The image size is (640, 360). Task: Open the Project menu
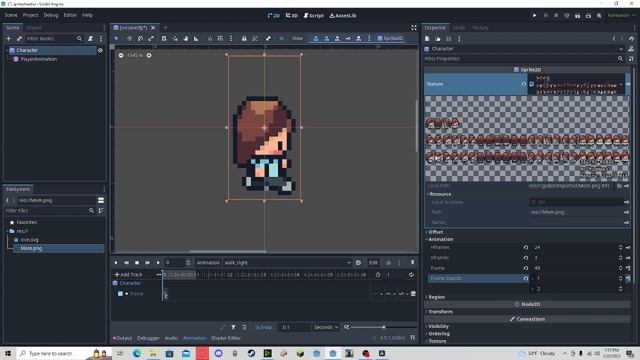pos(30,15)
